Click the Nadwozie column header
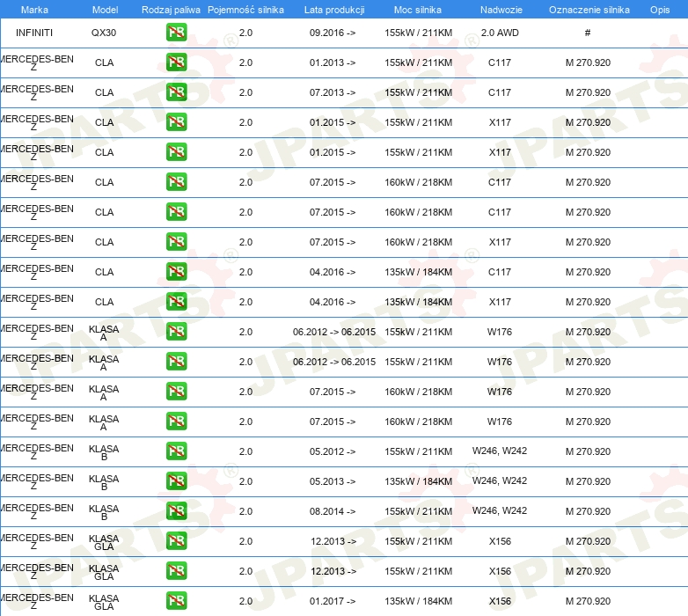 (499, 9)
